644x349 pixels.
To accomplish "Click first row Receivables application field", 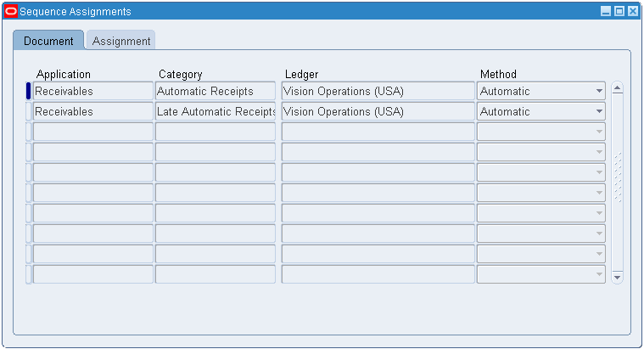I will pyautogui.click(x=92, y=91).
